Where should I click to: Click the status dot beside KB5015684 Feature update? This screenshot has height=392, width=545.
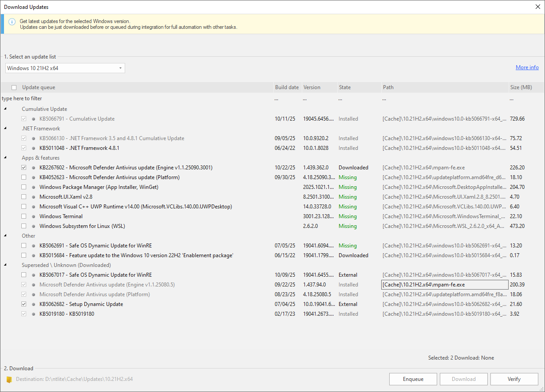click(x=33, y=255)
